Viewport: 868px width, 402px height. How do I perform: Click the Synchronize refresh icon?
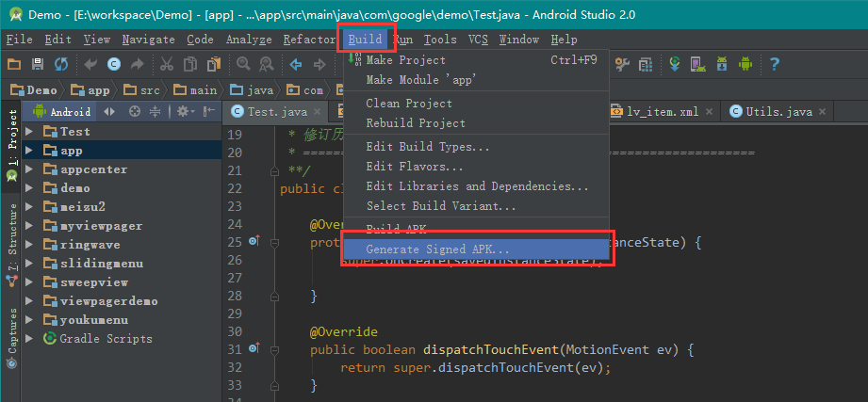[x=61, y=65]
